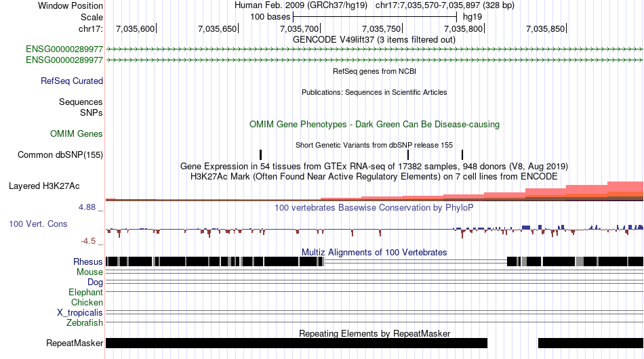Image resolution: width=644 pixels, height=359 pixels.
Task: Open the RefSeq Curated track label
Action: click(72, 81)
